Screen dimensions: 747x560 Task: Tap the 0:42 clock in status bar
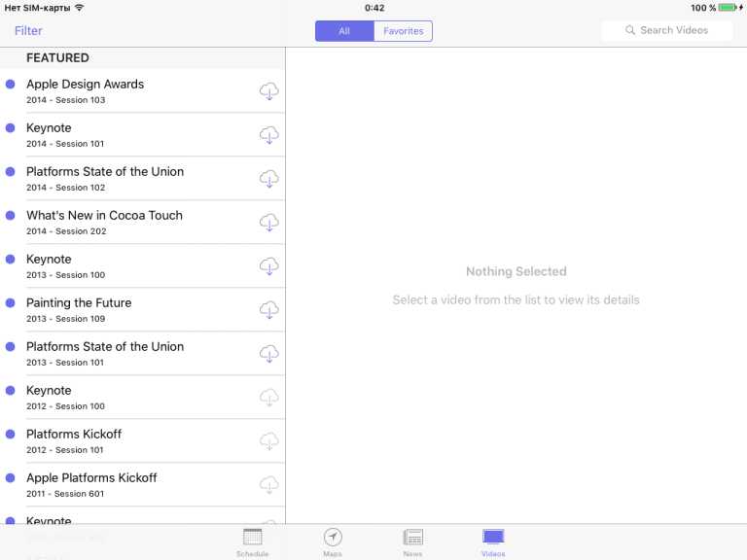coord(374,8)
